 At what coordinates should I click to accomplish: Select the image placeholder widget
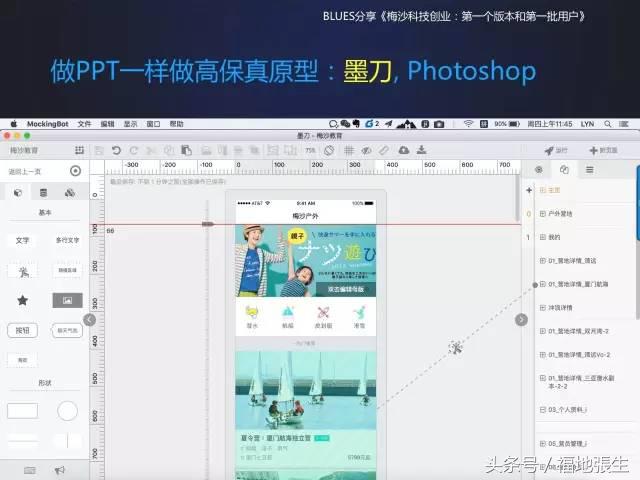pyautogui.click(x=67, y=300)
